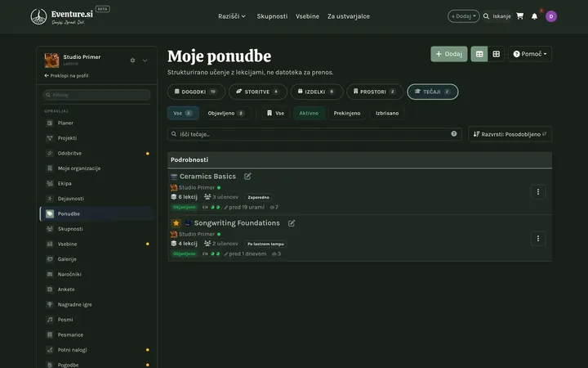Click the Skupnosti sidebar icon
Viewport: 588px width, 368px height.
(50, 229)
